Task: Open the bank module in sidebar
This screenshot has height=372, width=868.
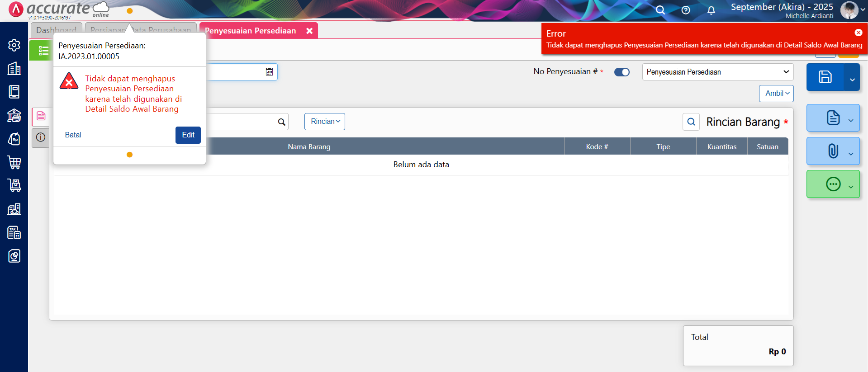Action: coord(14,116)
